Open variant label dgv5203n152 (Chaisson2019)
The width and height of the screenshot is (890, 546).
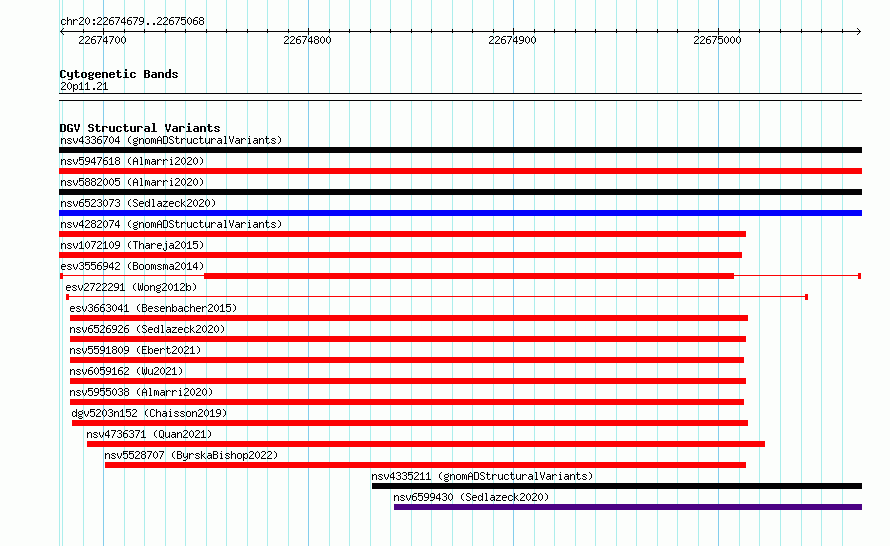coord(149,413)
